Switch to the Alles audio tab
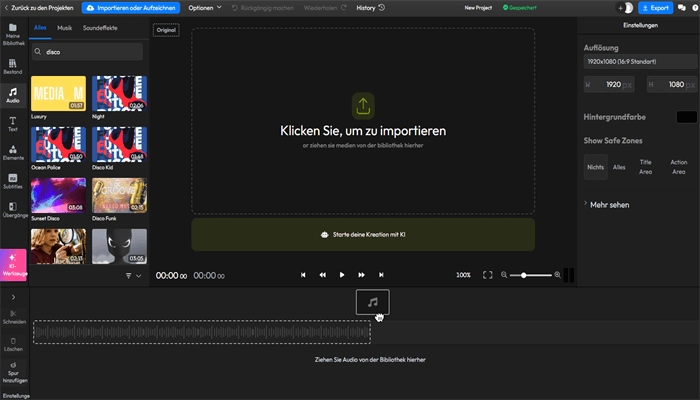 pos(40,28)
